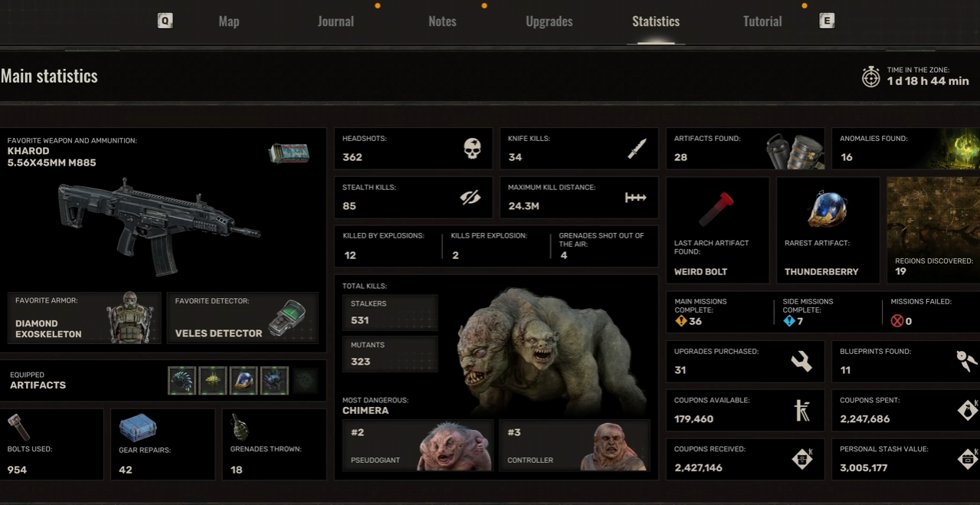Screen dimensions: 980x505
Task: Click the Veles Detector device icon
Action: (287, 319)
